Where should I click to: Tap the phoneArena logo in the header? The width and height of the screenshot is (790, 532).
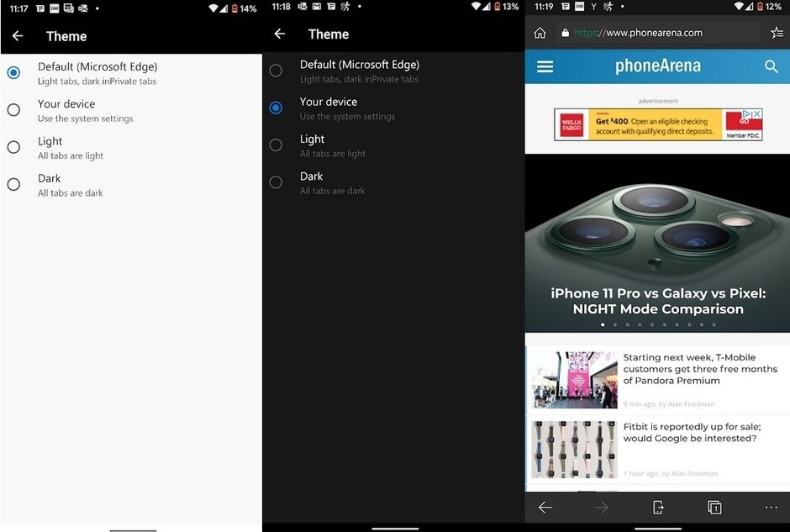tap(657, 66)
